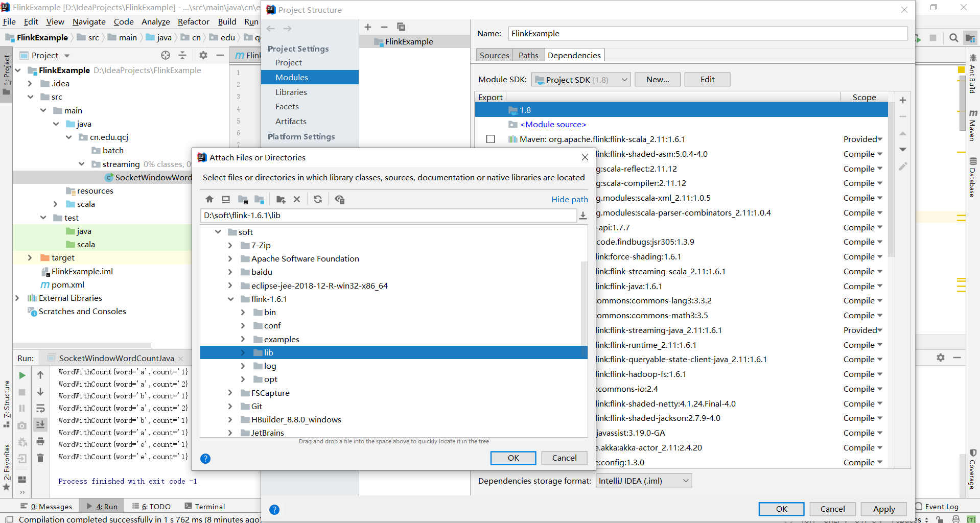Confirm Attach Files dialog with OK
This screenshot has height=523, width=980.
[x=513, y=458]
